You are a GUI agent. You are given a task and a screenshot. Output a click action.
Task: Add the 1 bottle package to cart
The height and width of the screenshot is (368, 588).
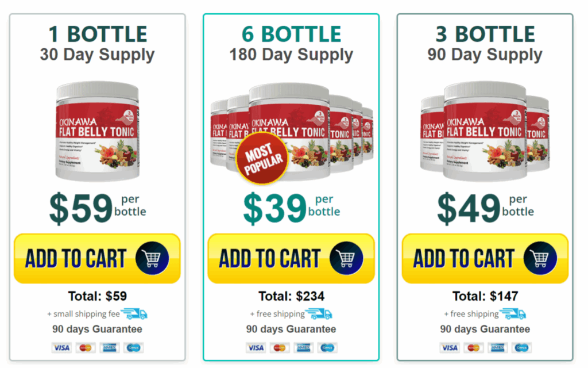97,258
